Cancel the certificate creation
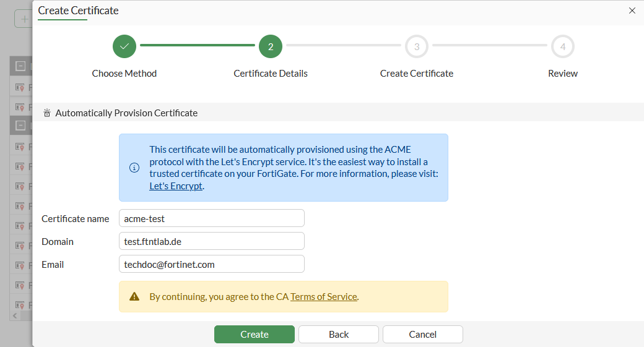This screenshot has width=644, height=347. [423, 334]
